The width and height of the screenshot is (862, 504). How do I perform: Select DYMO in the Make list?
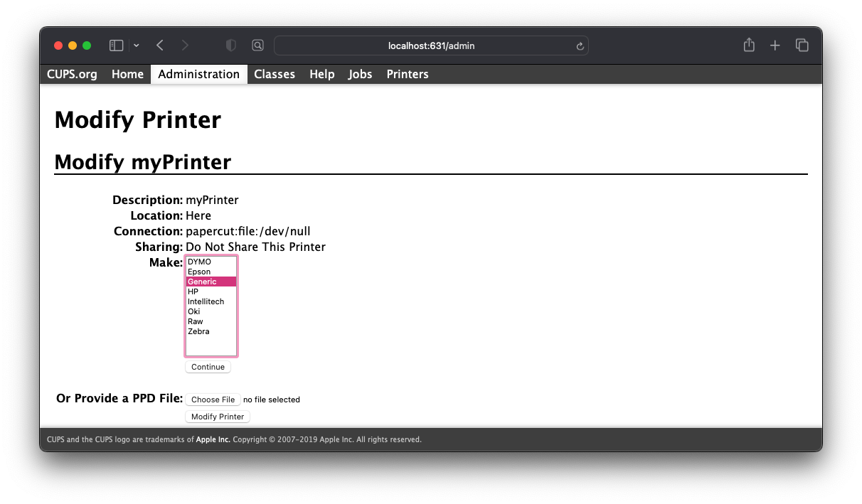211,262
